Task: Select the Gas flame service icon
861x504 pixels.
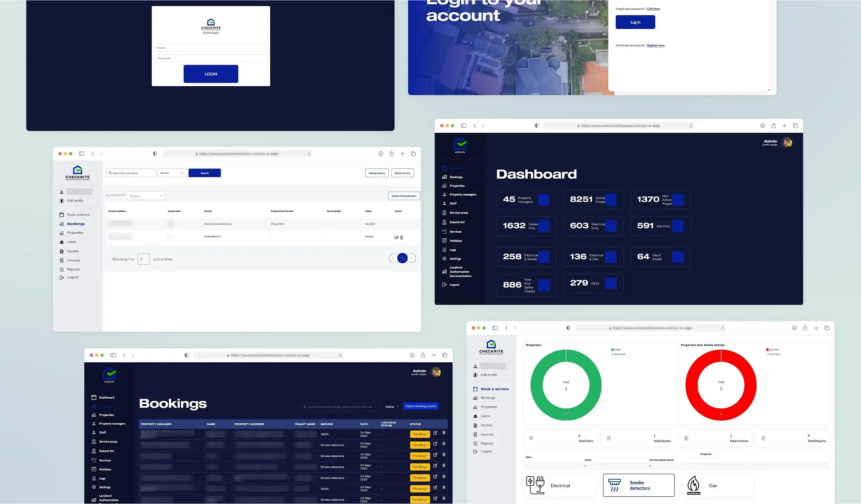Action: (694, 485)
